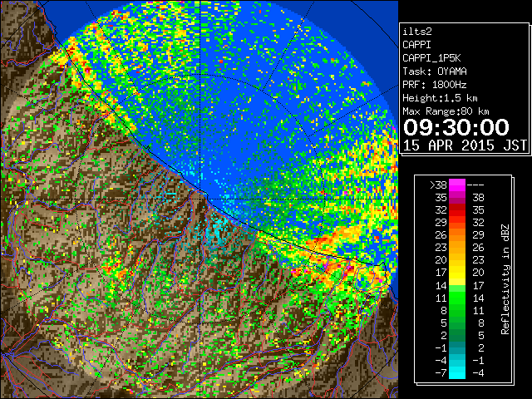Select the '---' legend label
The width and height of the screenshot is (532, 399).
click(475, 185)
